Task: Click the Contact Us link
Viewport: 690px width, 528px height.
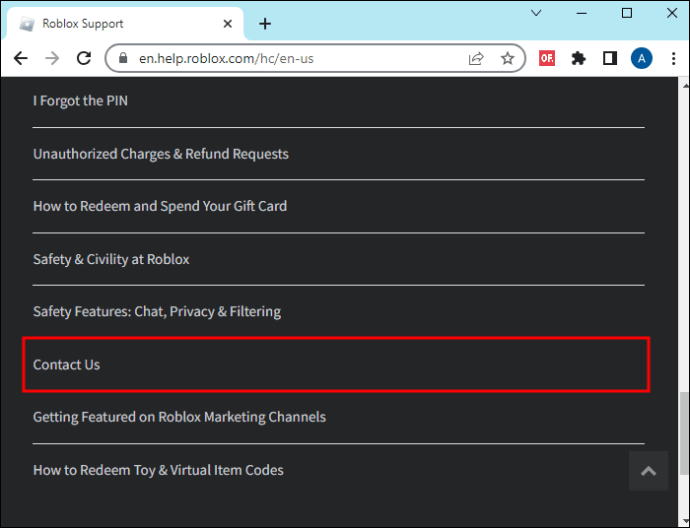Action: pos(66,365)
